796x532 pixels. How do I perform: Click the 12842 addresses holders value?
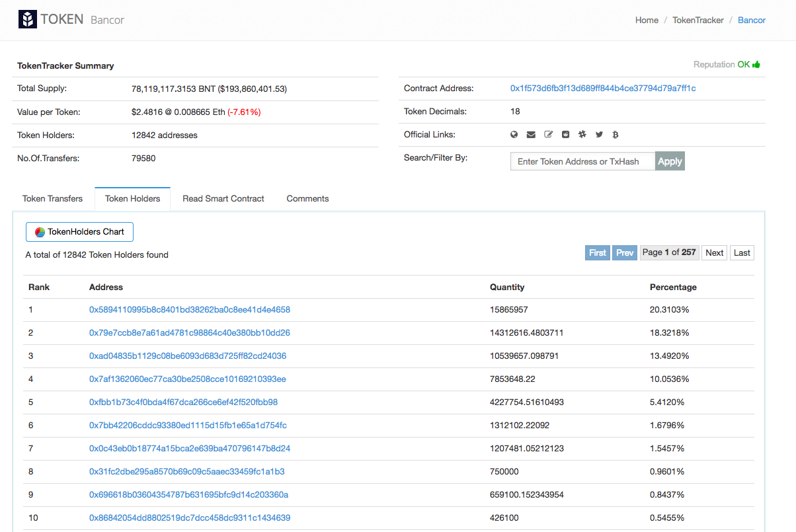coord(165,135)
